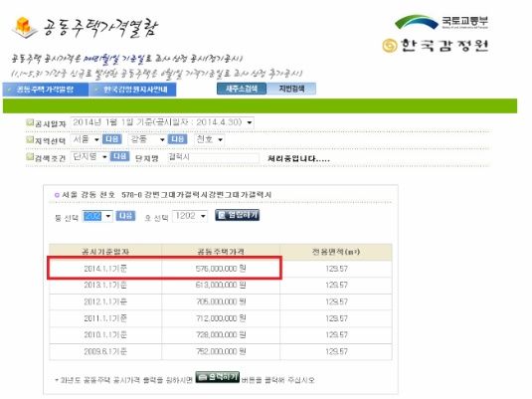
Task: Open the 공시일자 date dropdown showing 2014
Action: pyautogui.click(x=162, y=122)
